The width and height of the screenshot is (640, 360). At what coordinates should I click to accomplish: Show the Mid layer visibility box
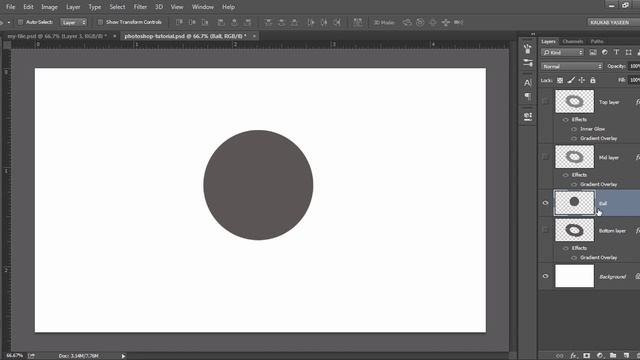coord(545,157)
